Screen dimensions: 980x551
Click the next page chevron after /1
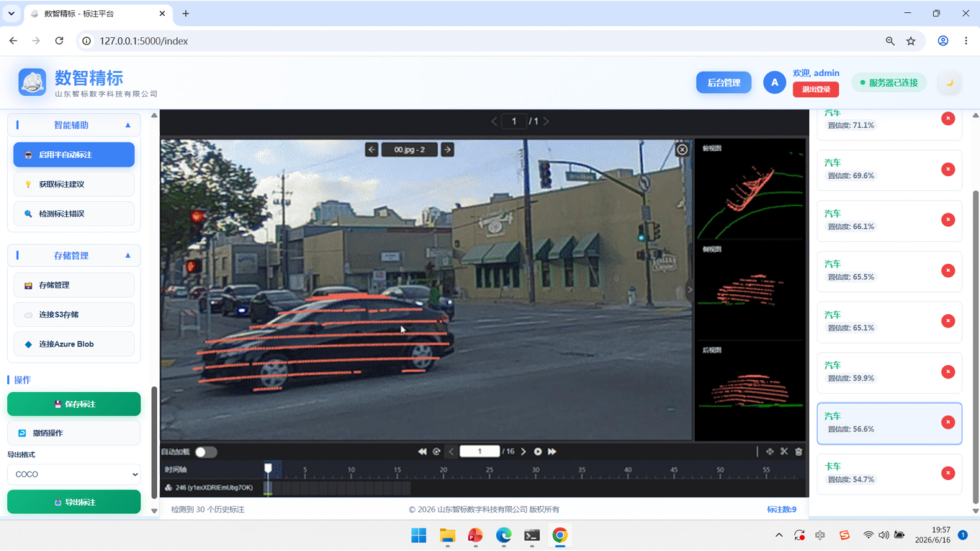click(x=546, y=122)
